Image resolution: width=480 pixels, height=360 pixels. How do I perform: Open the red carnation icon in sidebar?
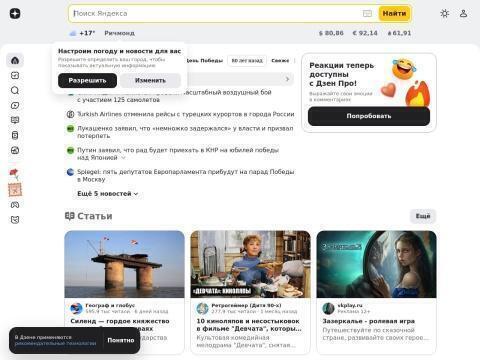click(x=14, y=173)
